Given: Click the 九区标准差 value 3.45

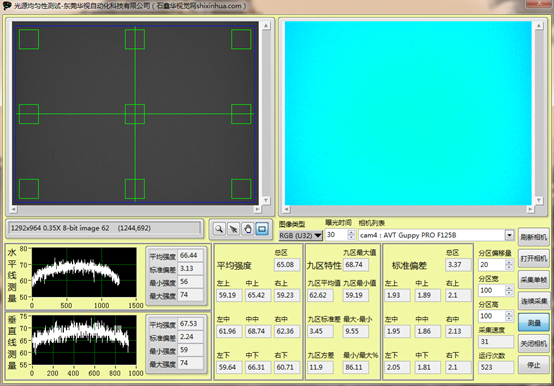Looking at the screenshot, I should pos(320,331).
